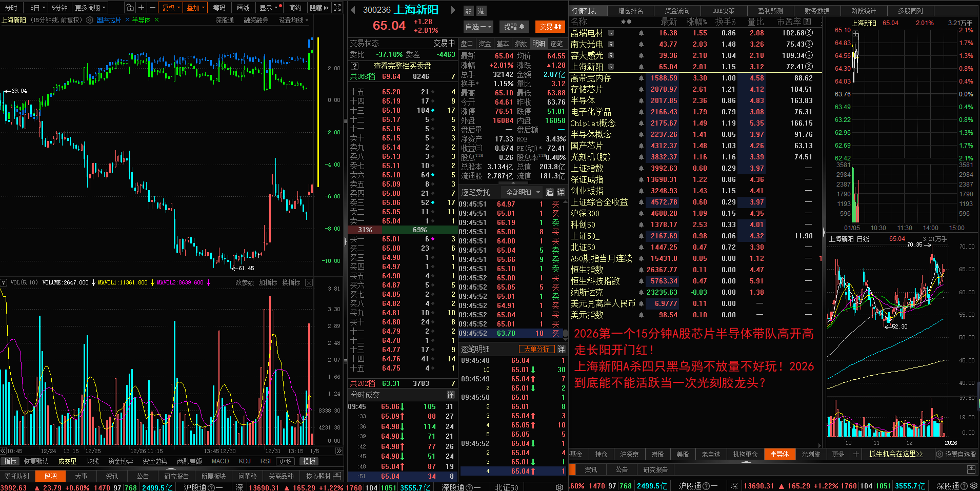Open 显示 display dropdown
980x491 pixels.
269,8
